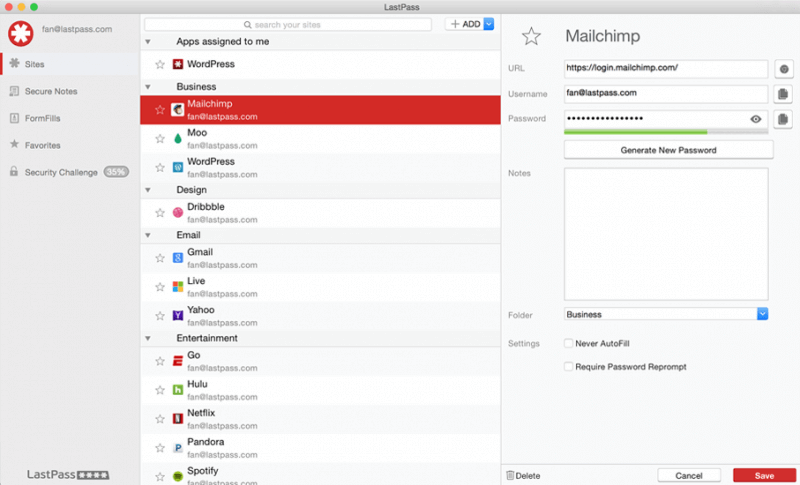Click the Delete trash icon
Image resolution: width=800 pixels, height=485 pixels.
click(x=511, y=475)
